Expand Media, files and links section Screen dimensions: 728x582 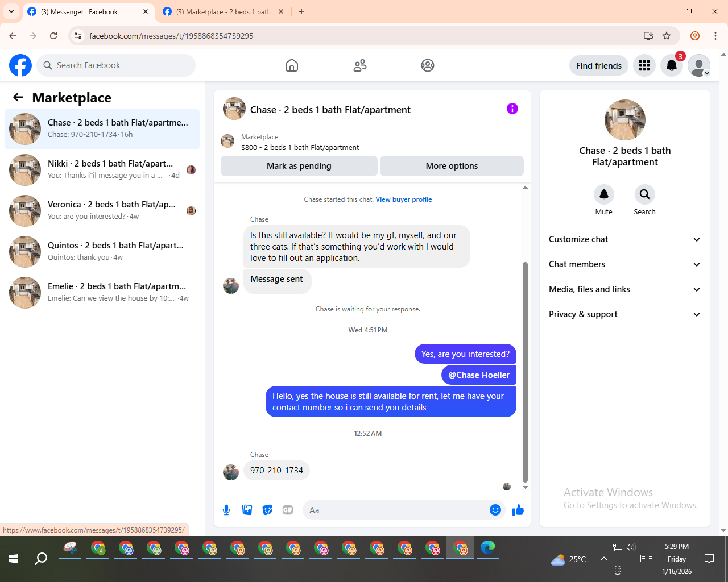point(624,289)
